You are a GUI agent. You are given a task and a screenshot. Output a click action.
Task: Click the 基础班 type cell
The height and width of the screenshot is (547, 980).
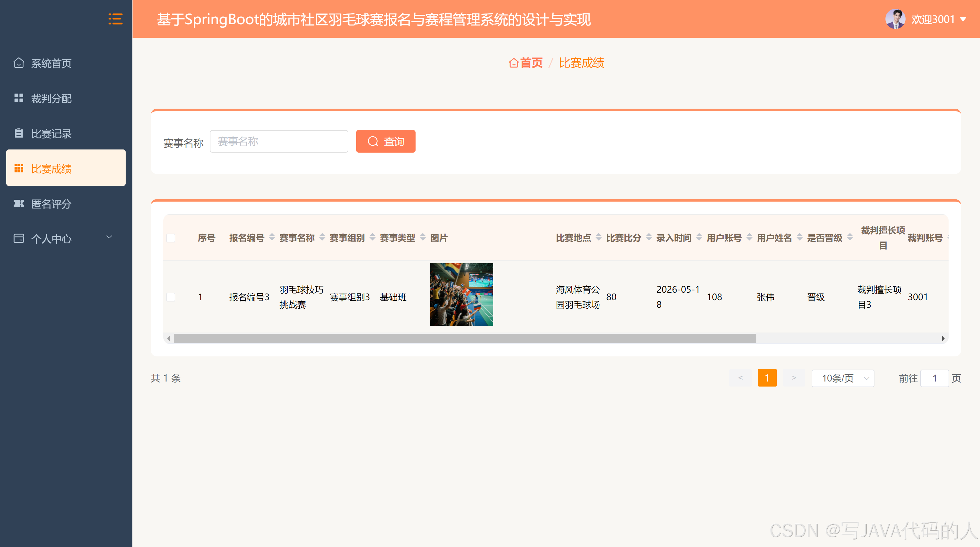point(393,297)
